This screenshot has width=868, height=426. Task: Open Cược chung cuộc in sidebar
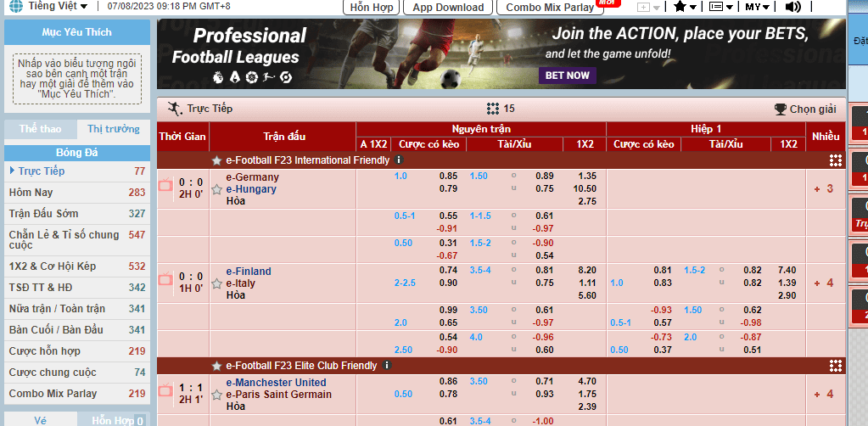pos(77,373)
